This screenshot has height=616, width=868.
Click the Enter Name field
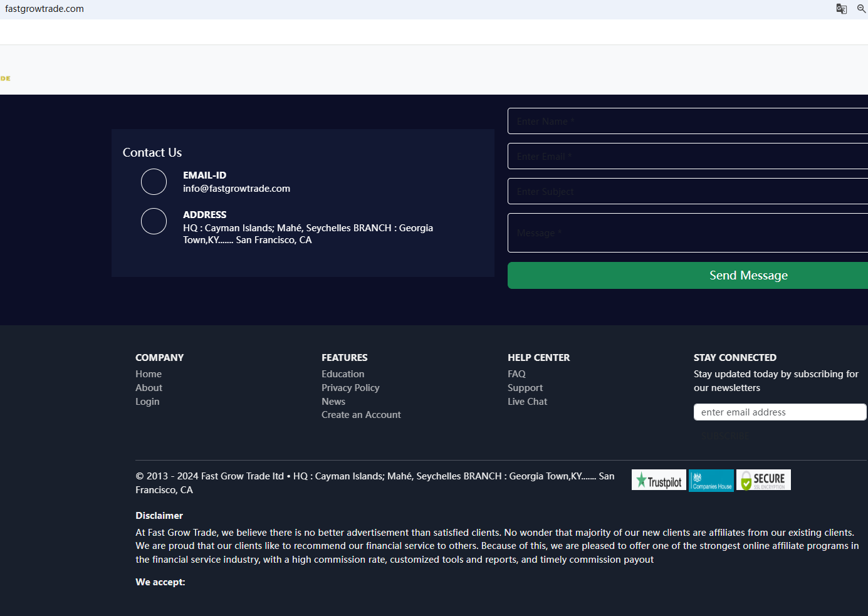tap(688, 121)
